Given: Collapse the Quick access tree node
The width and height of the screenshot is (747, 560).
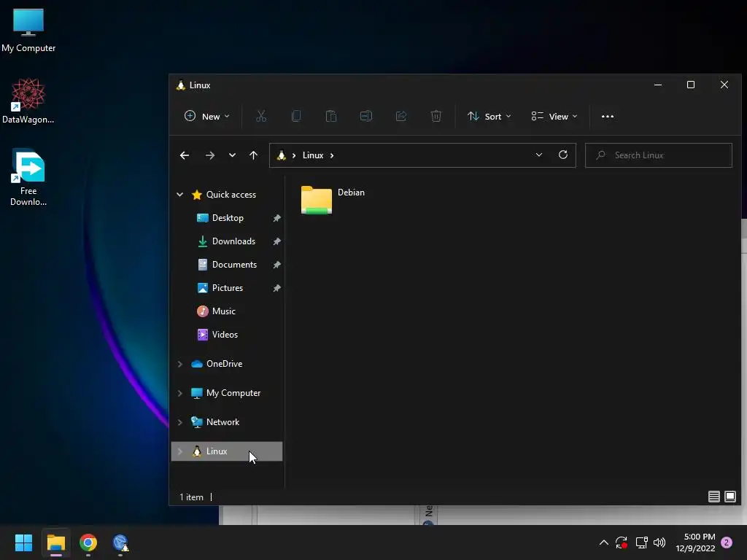Looking at the screenshot, I should (x=180, y=194).
